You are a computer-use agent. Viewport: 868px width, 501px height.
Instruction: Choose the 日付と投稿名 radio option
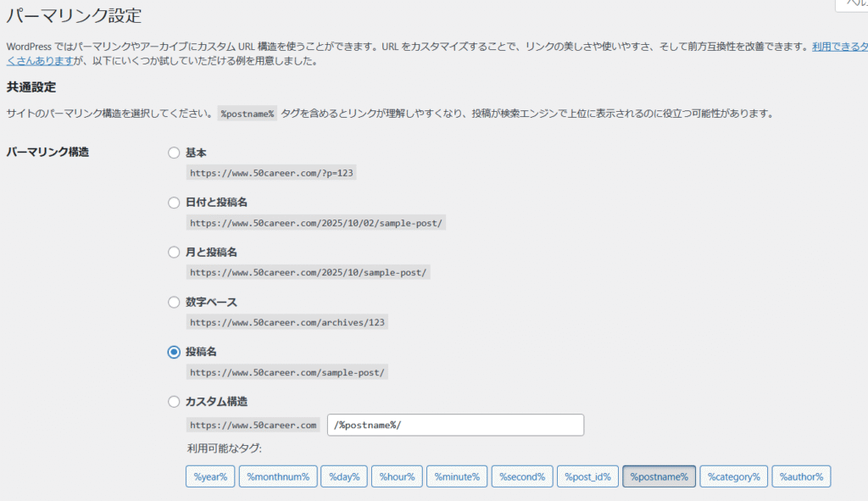174,203
